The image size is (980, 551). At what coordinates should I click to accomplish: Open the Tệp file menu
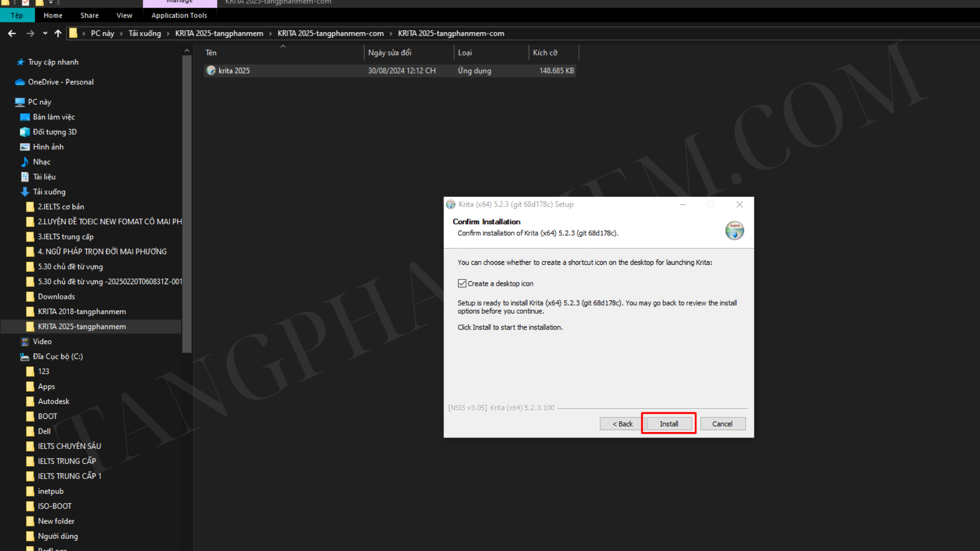(17, 15)
